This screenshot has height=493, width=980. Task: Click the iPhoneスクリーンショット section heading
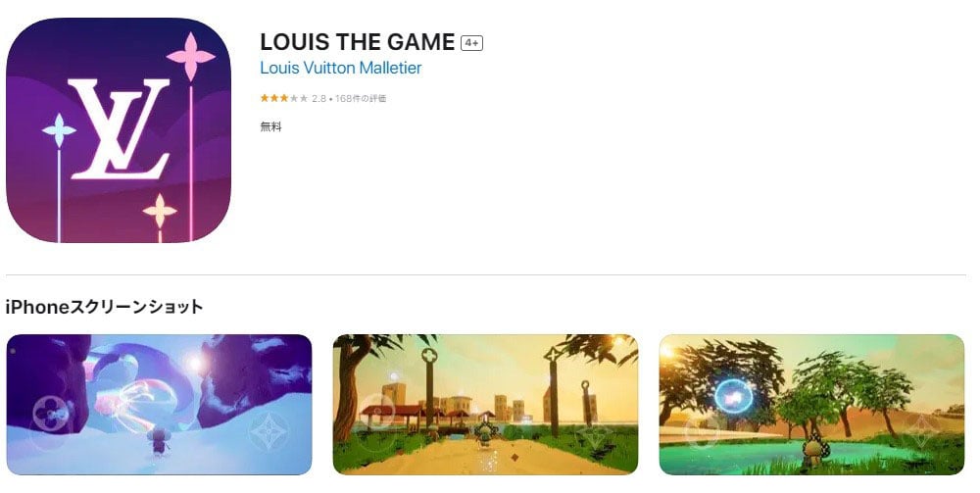click(x=104, y=308)
